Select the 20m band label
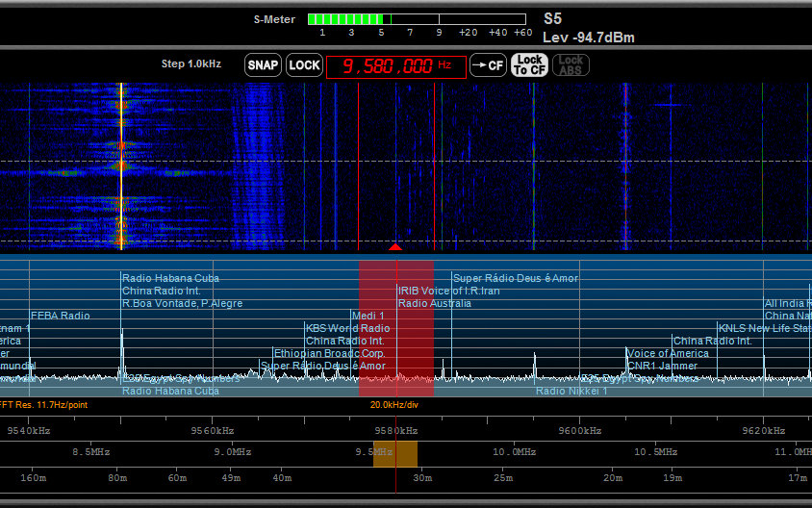This screenshot has height=508, width=812. coord(613,478)
